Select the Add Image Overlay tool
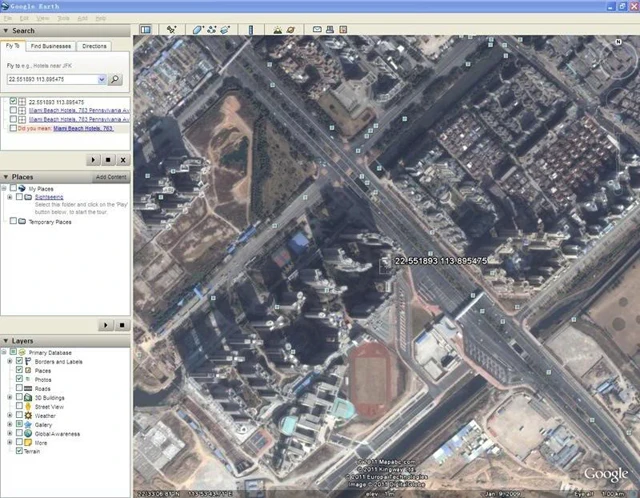 (x=224, y=29)
